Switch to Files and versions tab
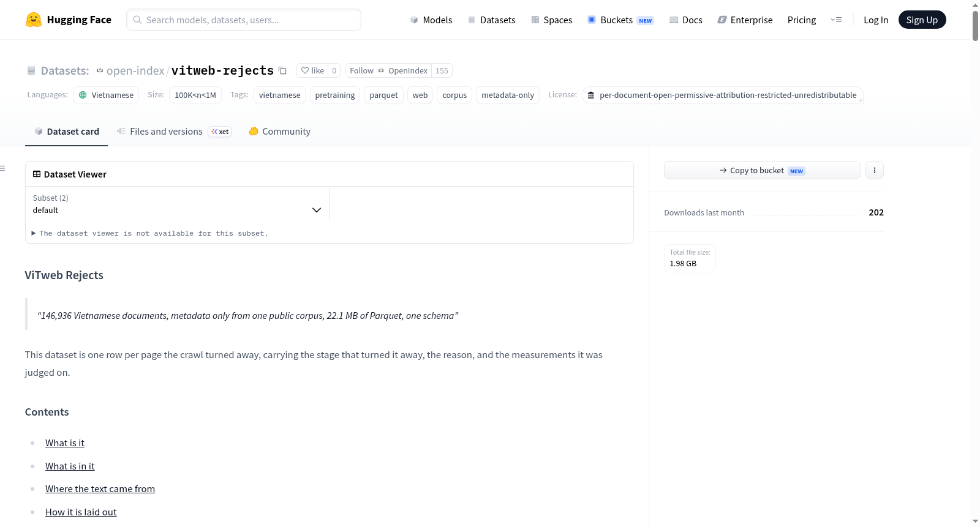The width and height of the screenshot is (980, 527). click(x=174, y=132)
